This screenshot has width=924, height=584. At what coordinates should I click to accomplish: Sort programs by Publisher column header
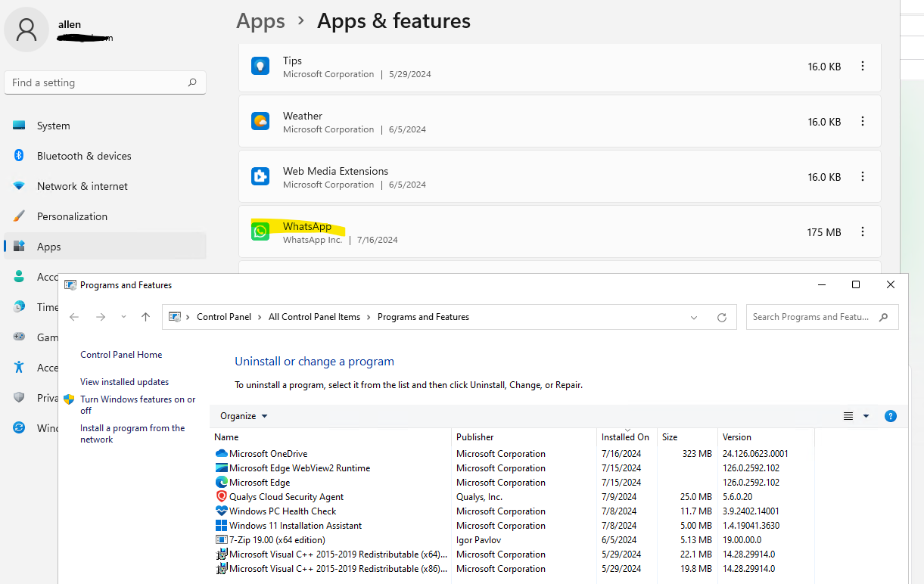[x=524, y=437]
